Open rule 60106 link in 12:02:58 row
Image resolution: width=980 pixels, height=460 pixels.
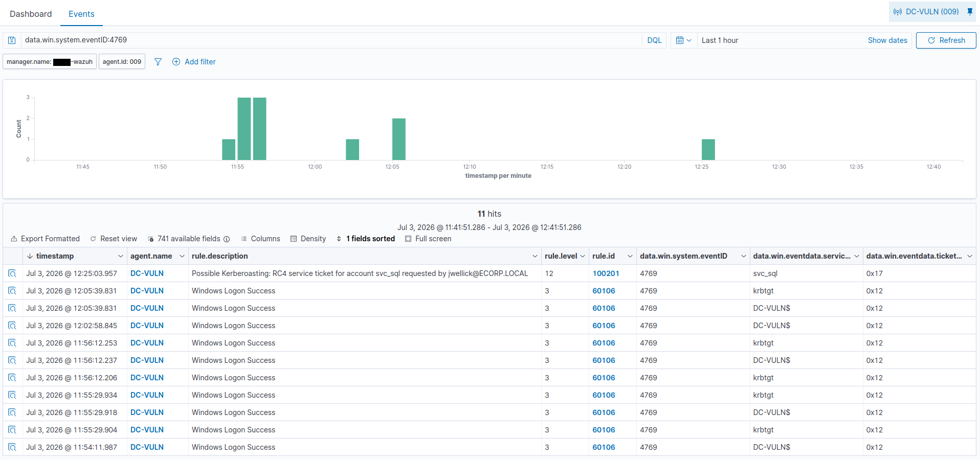coord(604,326)
